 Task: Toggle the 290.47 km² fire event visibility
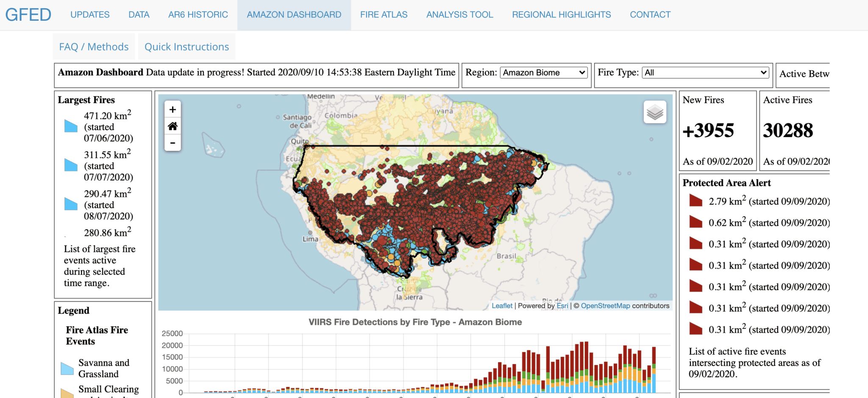70,204
